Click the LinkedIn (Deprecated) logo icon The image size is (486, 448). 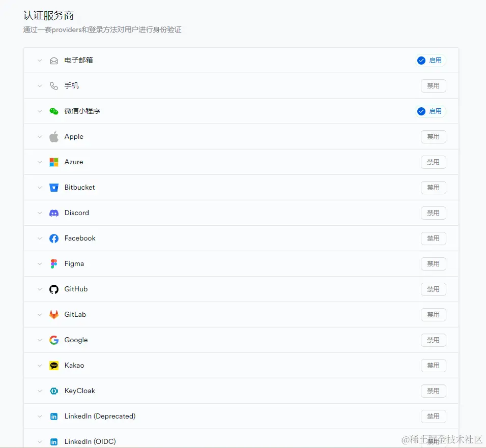point(54,416)
